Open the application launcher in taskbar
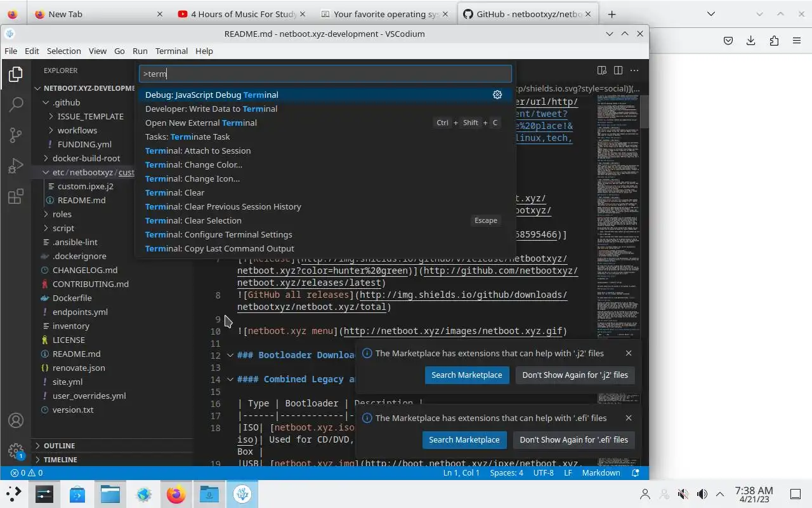812x508 pixels. click(x=13, y=493)
